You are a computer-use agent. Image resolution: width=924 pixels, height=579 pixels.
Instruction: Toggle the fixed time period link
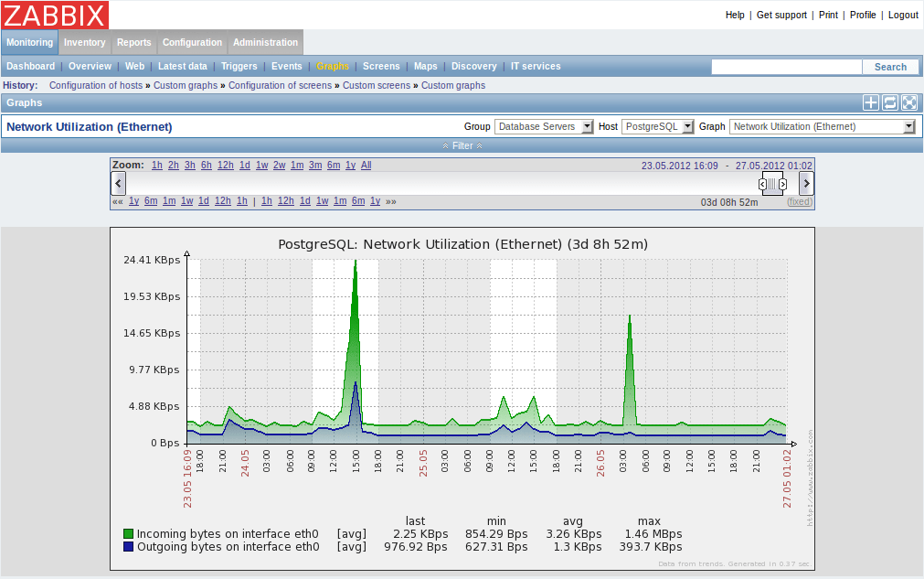(x=799, y=201)
